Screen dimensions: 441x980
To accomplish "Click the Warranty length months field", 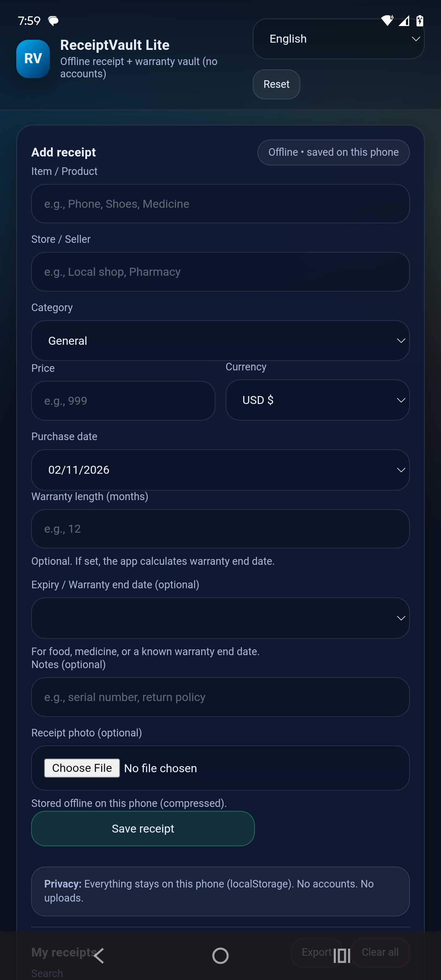I will (220, 529).
